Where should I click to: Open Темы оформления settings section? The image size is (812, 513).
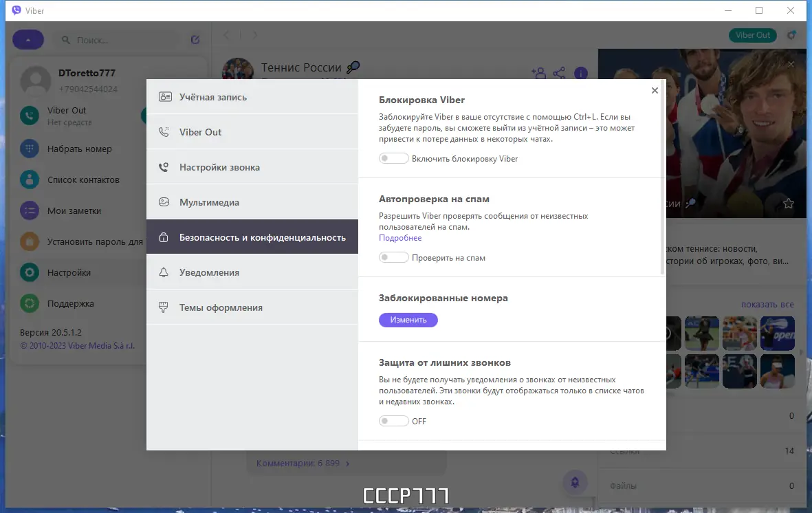pyautogui.click(x=252, y=308)
